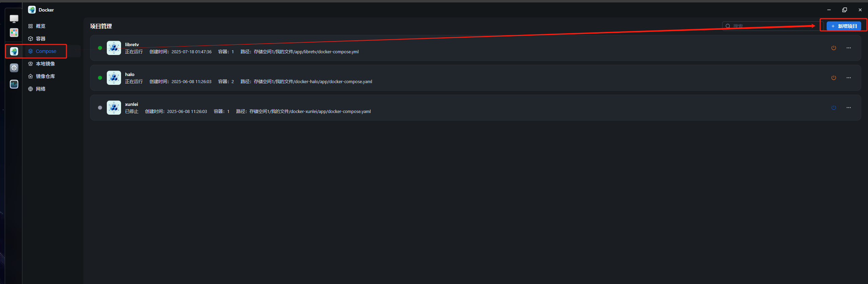
Task: Click the desktop monitor icon in dock
Action: 14,19
